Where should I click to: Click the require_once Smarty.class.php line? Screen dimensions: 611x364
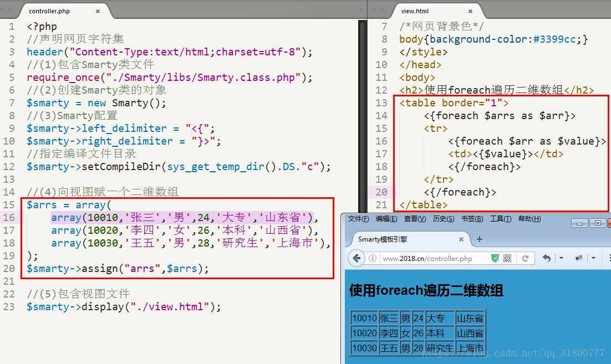[170, 78]
